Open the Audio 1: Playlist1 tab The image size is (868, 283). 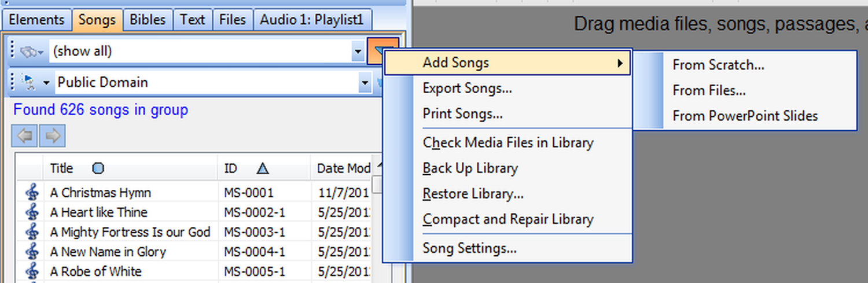(312, 20)
